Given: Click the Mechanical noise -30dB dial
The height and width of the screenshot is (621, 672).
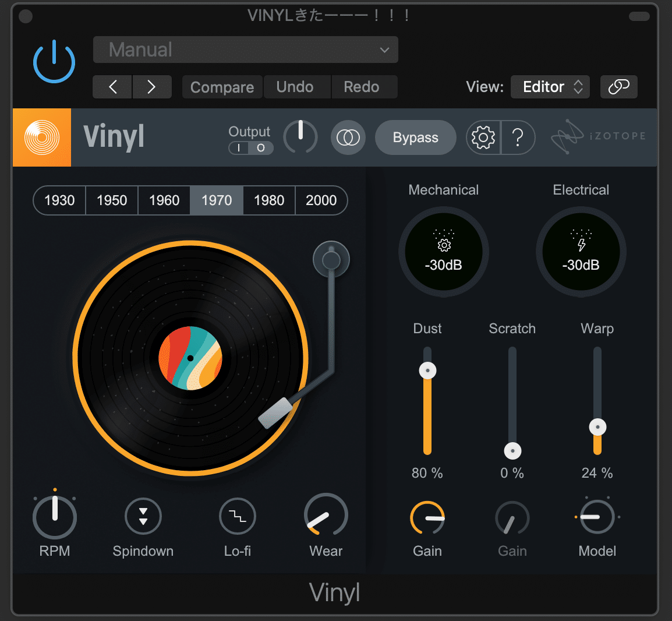Looking at the screenshot, I should pyautogui.click(x=444, y=252).
